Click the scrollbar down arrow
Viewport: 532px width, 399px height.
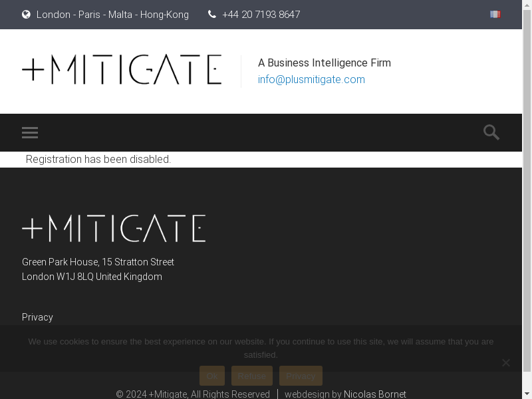point(527,394)
